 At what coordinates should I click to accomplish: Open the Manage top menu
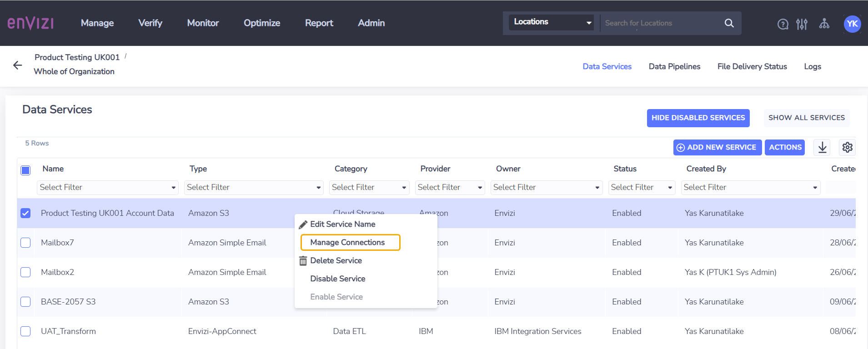coord(97,23)
